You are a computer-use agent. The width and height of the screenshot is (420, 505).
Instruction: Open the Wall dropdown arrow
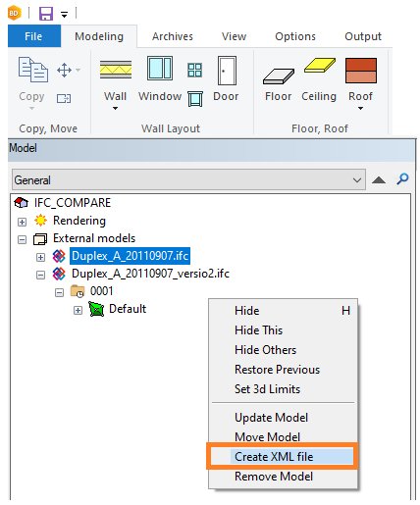[x=115, y=108]
